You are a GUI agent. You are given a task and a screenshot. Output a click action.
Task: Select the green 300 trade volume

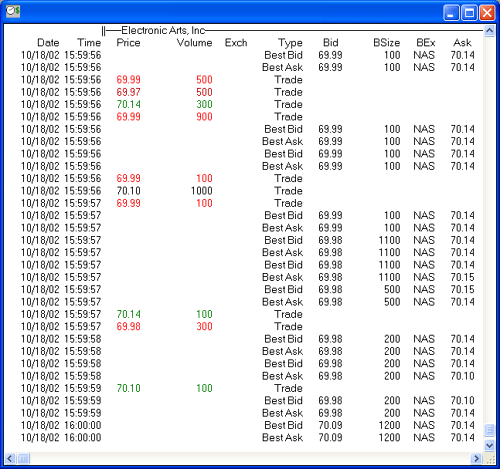point(204,104)
